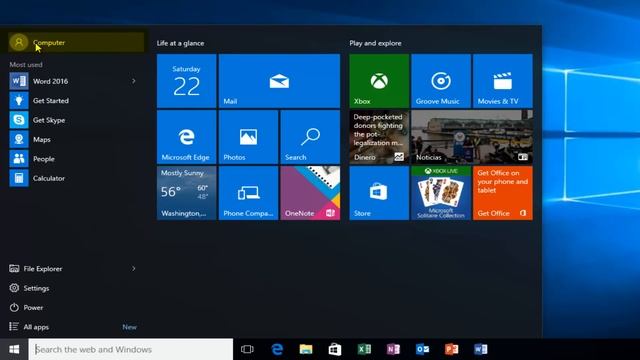Open the Search tile
The image size is (640, 360).
coord(310,137)
